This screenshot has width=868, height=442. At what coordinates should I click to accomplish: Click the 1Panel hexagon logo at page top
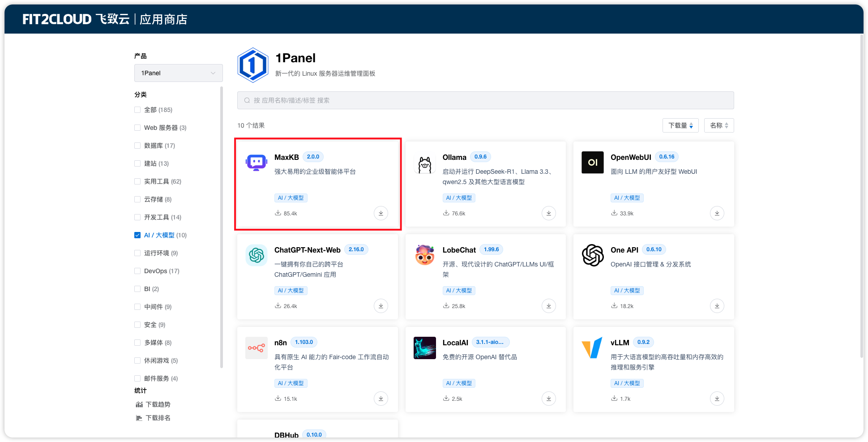click(253, 65)
